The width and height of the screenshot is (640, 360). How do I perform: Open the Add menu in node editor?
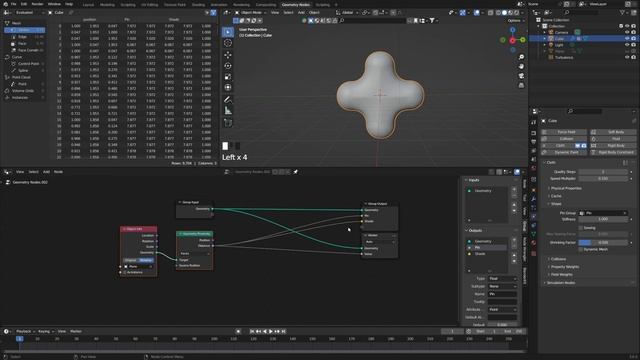[x=46, y=172]
